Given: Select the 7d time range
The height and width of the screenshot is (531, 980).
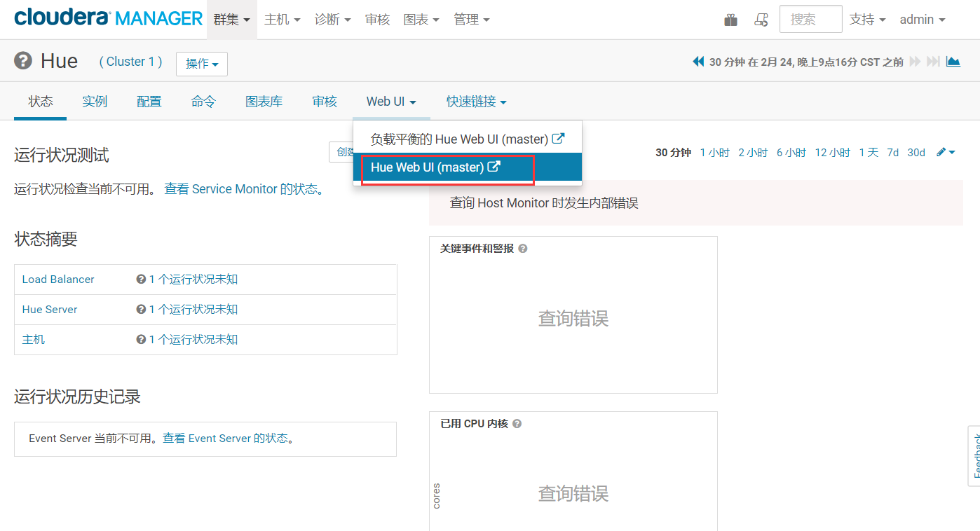Looking at the screenshot, I should (x=892, y=152).
